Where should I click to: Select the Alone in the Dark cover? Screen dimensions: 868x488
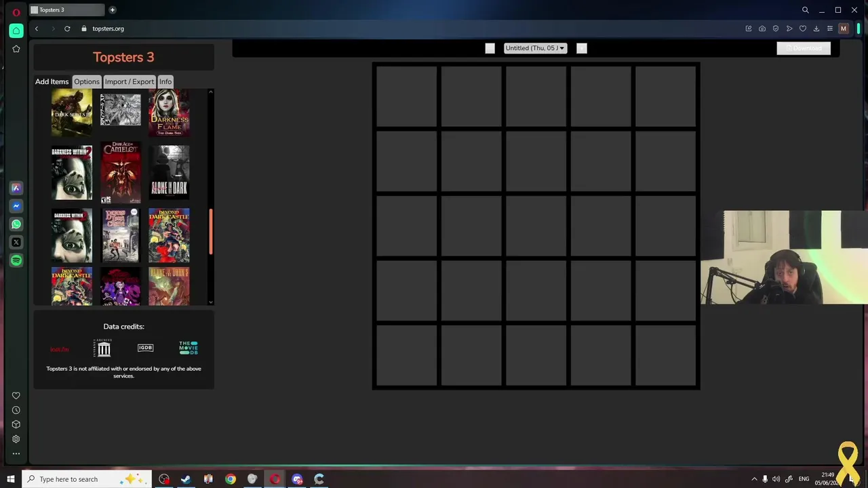click(x=169, y=172)
